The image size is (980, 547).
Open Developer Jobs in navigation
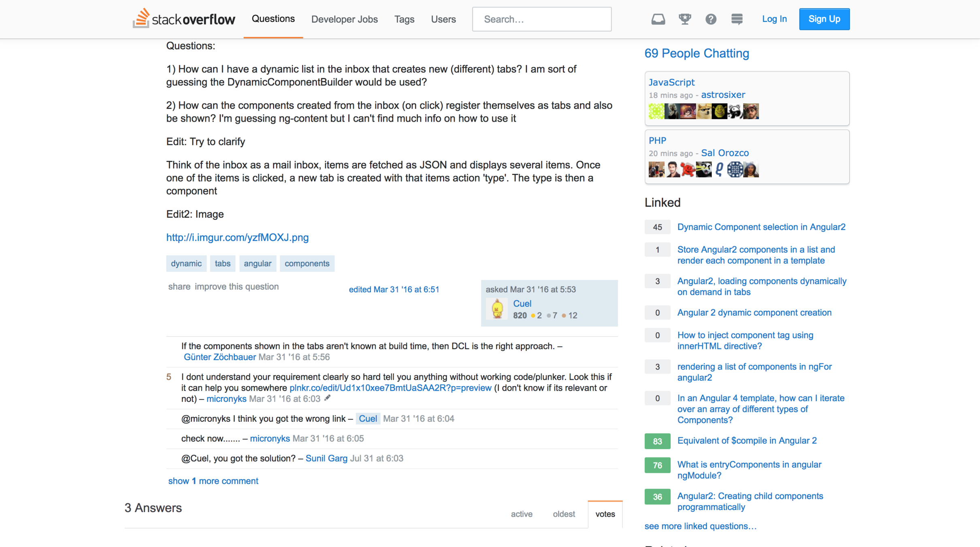coord(344,19)
